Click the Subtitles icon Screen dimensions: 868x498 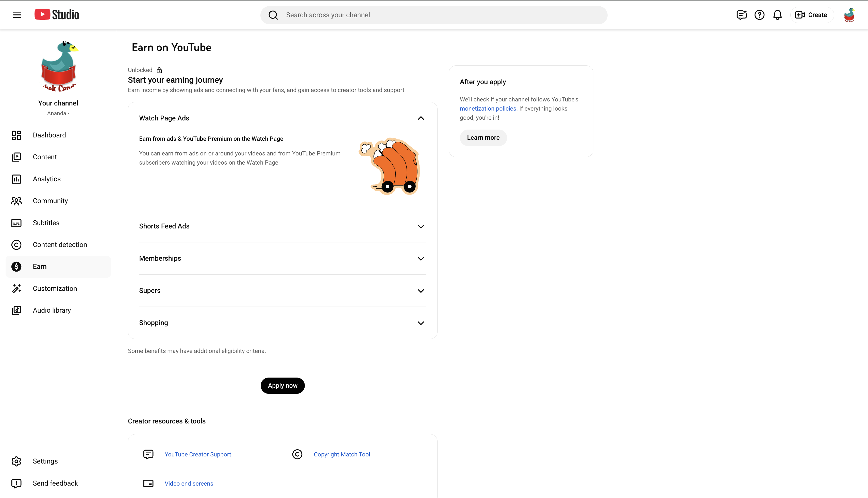(x=16, y=223)
